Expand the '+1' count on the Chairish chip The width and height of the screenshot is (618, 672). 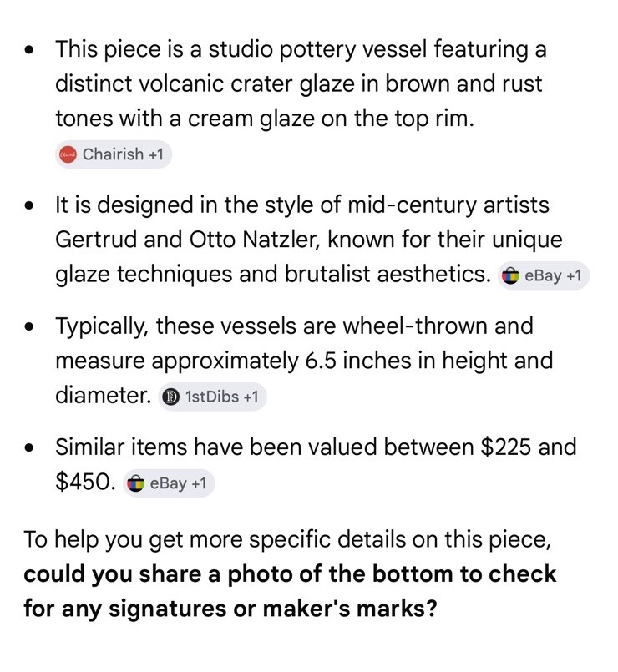[x=155, y=154]
